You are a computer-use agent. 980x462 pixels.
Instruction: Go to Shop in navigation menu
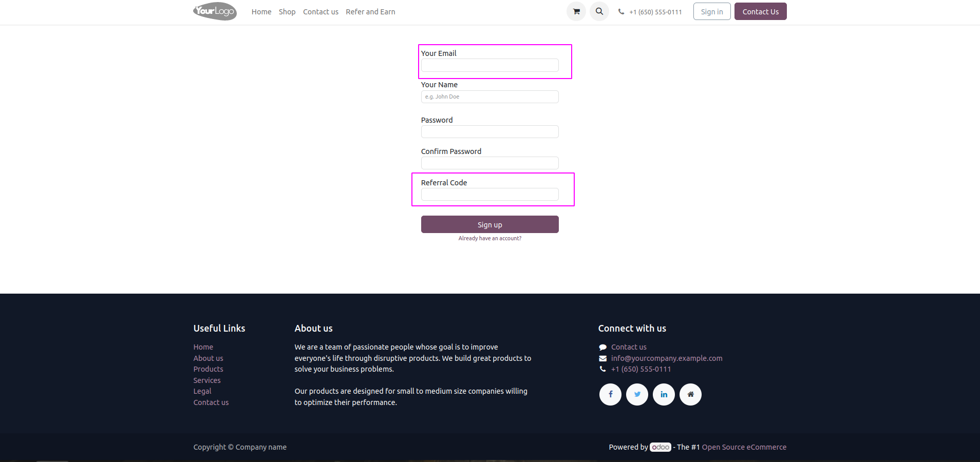click(x=287, y=12)
